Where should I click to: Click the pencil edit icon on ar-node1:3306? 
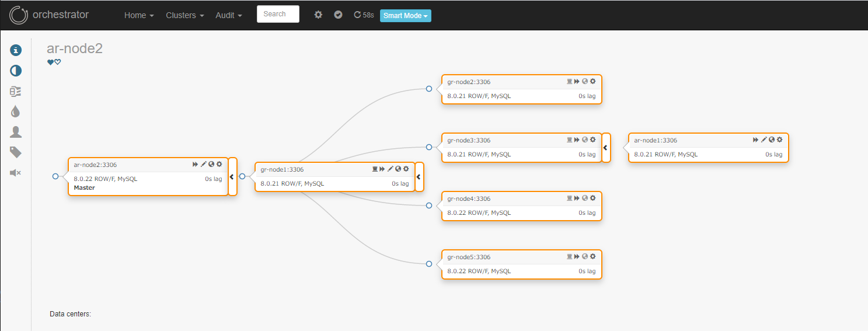764,140
